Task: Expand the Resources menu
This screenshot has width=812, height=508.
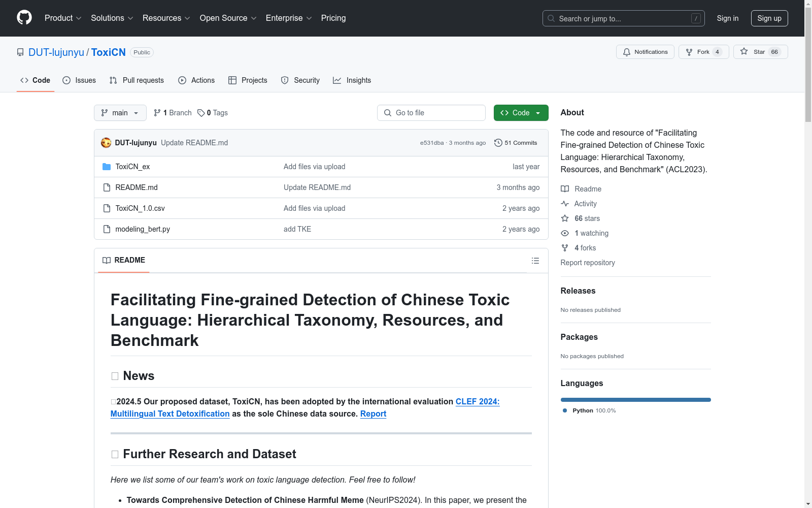Action: click(x=166, y=18)
